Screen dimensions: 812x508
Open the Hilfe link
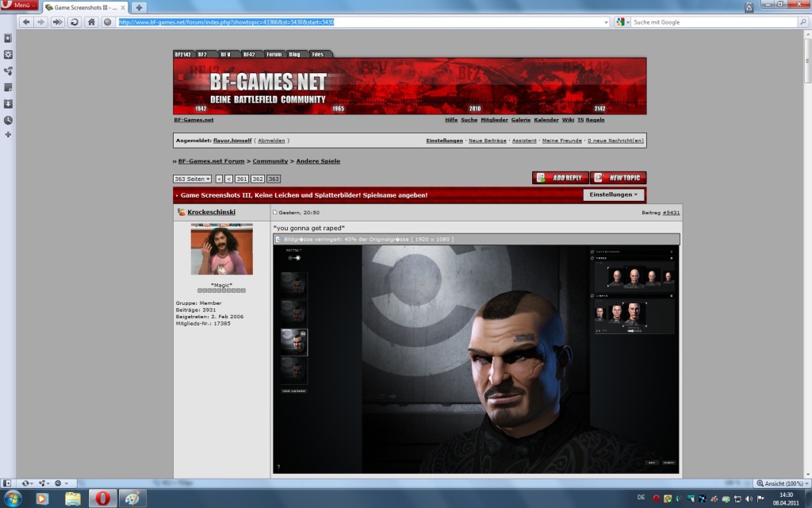pos(451,120)
